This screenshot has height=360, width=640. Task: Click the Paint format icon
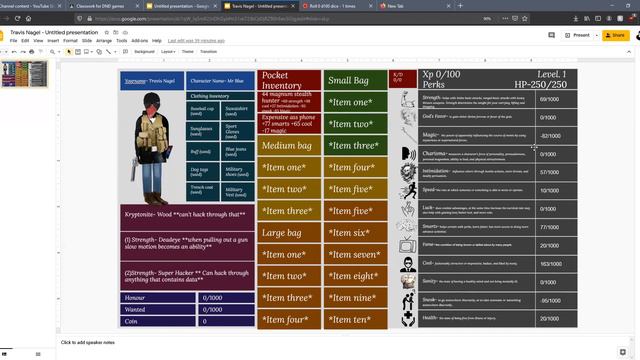coord(40,52)
